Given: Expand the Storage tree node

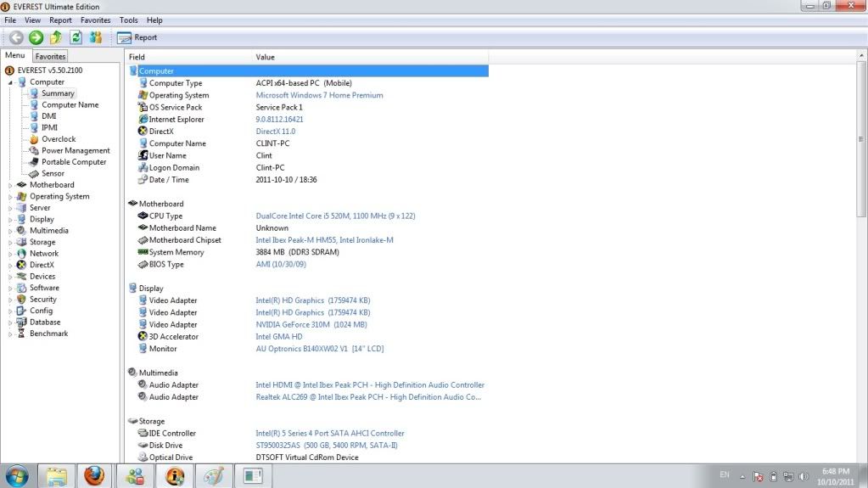Looking at the screenshot, I should tap(11, 242).
